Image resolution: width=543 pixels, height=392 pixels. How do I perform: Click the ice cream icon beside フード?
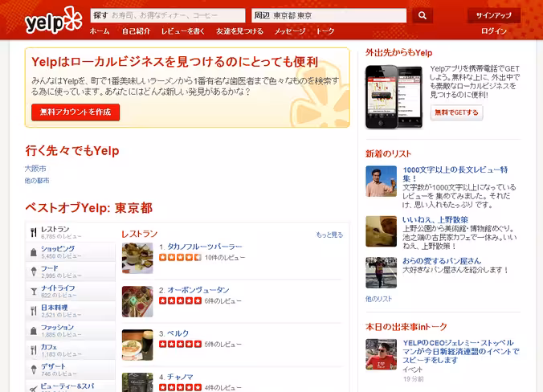point(34,272)
